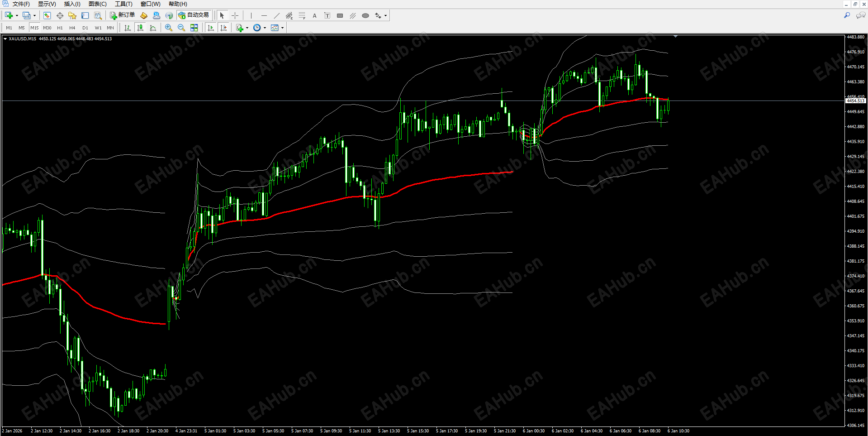Select the rectangle drawing tool
Image resolution: width=868 pixels, height=436 pixels.
(340, 15)
